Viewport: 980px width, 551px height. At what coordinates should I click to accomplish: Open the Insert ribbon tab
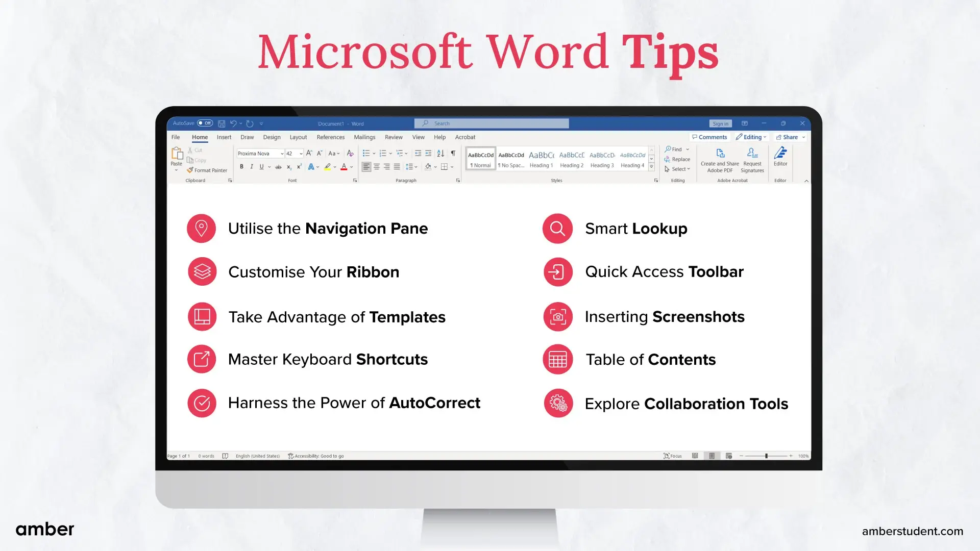[x=224, y=137]
